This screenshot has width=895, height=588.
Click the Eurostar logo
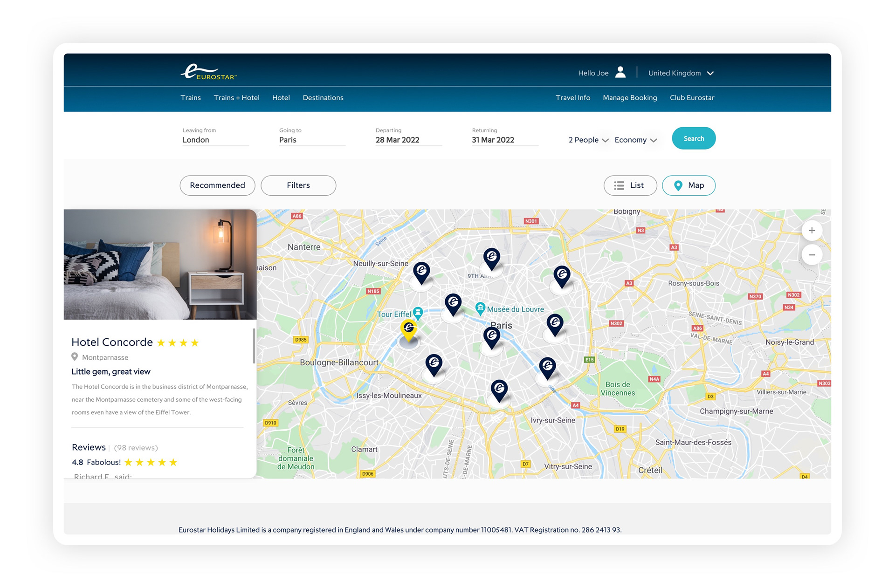pyautogui.click(x=208, y=72)
